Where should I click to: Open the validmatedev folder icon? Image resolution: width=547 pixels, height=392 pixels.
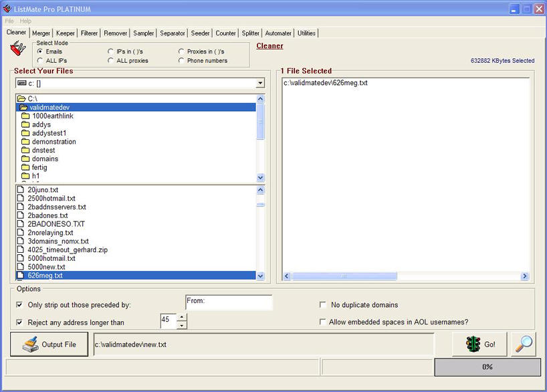coord(23,107)
